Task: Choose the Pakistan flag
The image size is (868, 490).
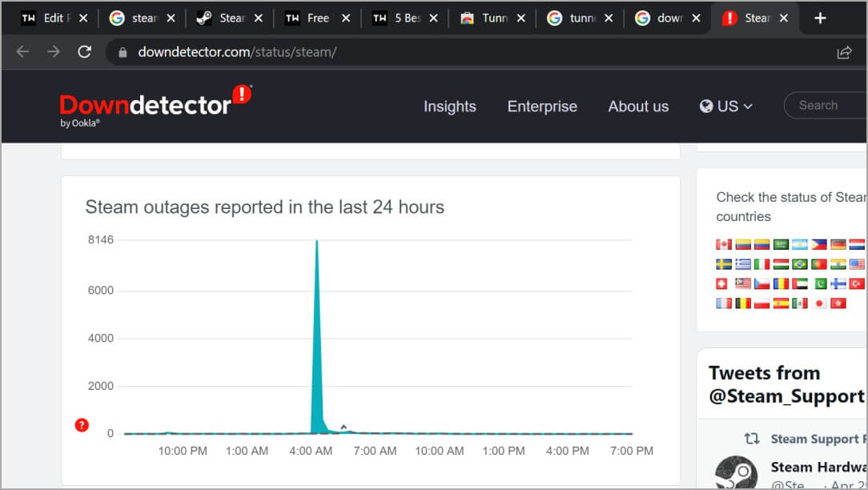Action: coord(820,284)
